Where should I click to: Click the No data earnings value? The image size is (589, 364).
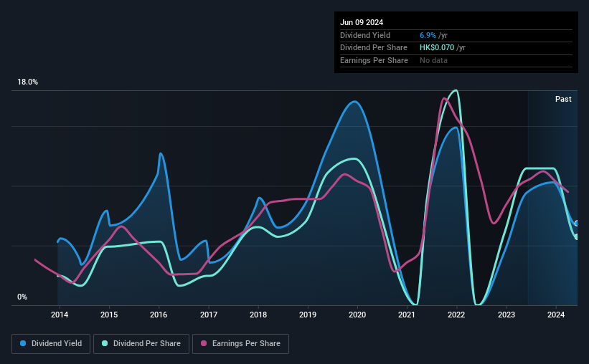pos(433,60)
